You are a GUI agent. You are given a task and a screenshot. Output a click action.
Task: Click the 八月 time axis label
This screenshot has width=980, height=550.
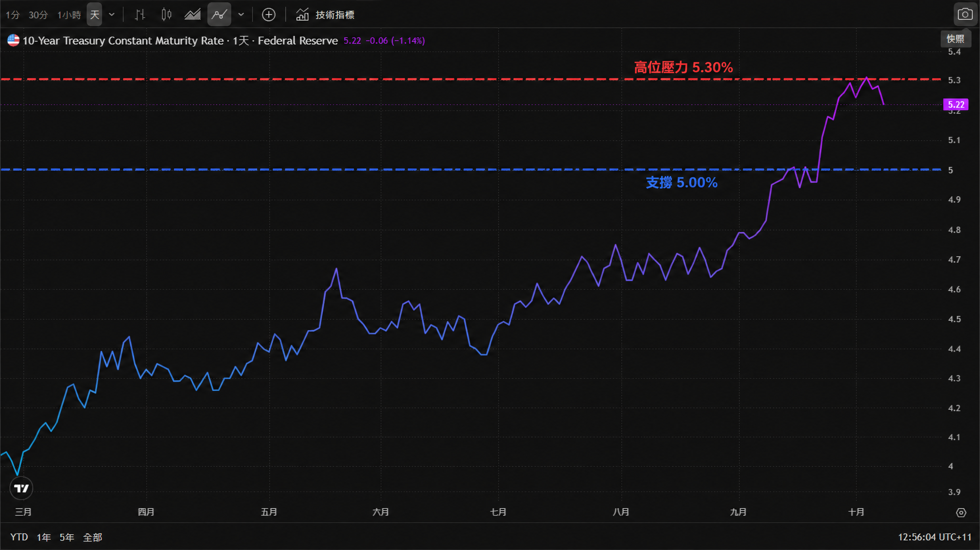(621, 512)
